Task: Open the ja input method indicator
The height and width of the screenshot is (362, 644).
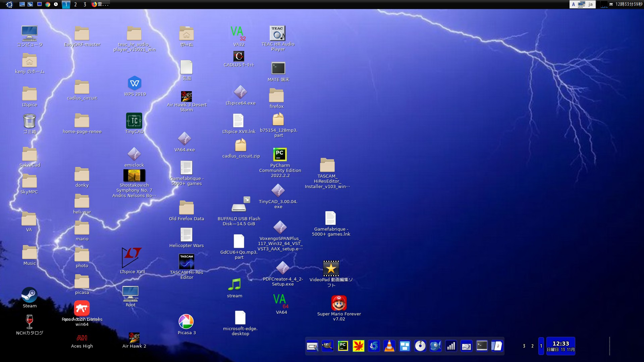Action: (590, 4)
